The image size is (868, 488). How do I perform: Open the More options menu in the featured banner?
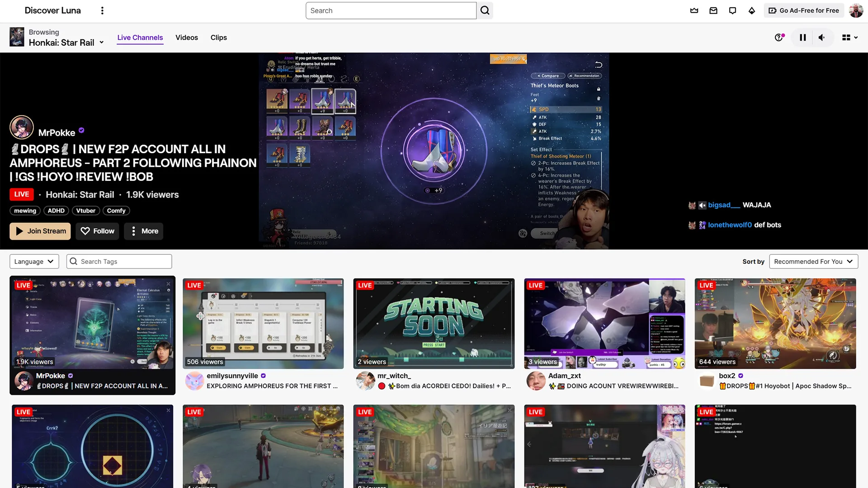[x=144, y=231]
